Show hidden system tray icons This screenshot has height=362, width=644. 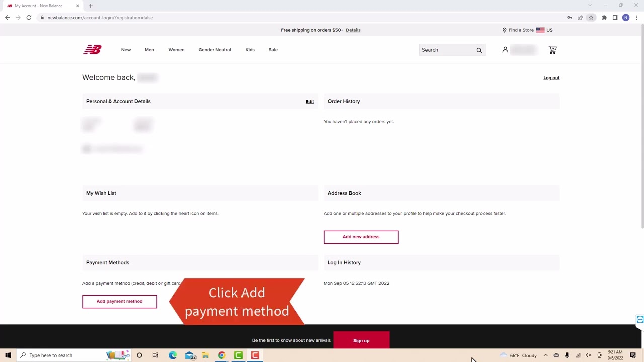pyautogui.click(x=545, y=355)
